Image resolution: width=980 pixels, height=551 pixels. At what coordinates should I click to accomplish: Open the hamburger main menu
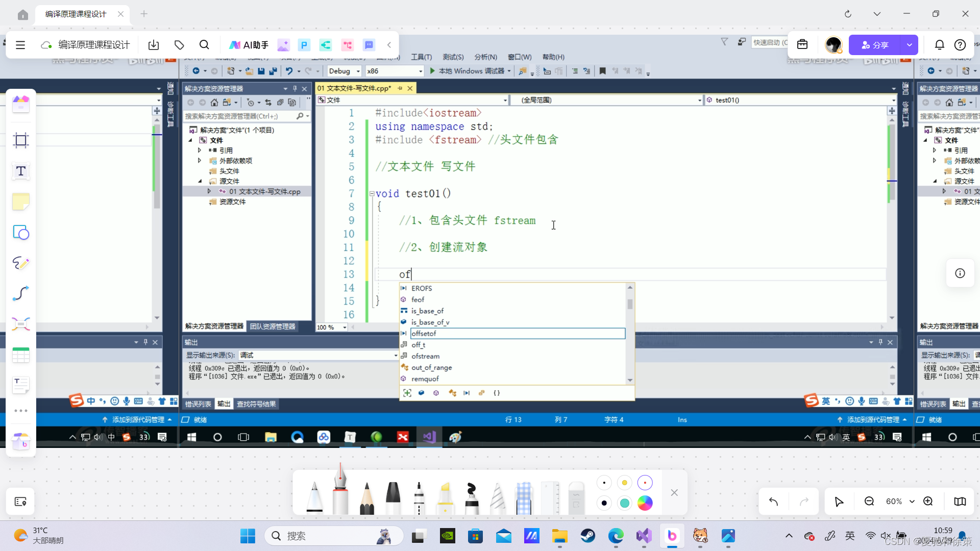[x=20, y=45]
